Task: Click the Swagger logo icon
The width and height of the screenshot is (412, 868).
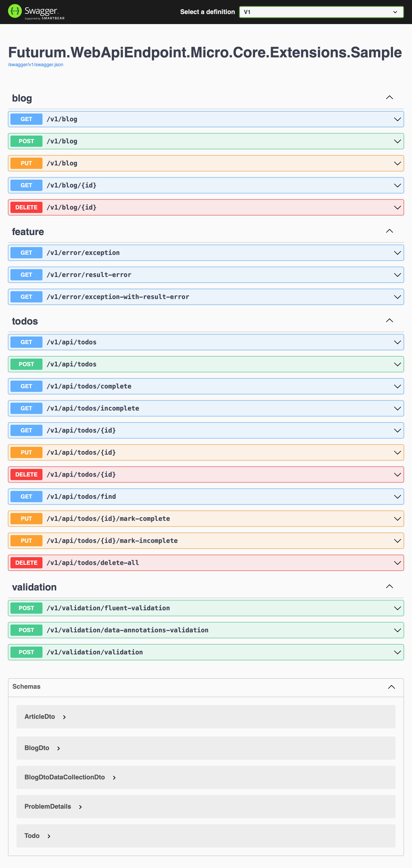Action: coord(14,11)
